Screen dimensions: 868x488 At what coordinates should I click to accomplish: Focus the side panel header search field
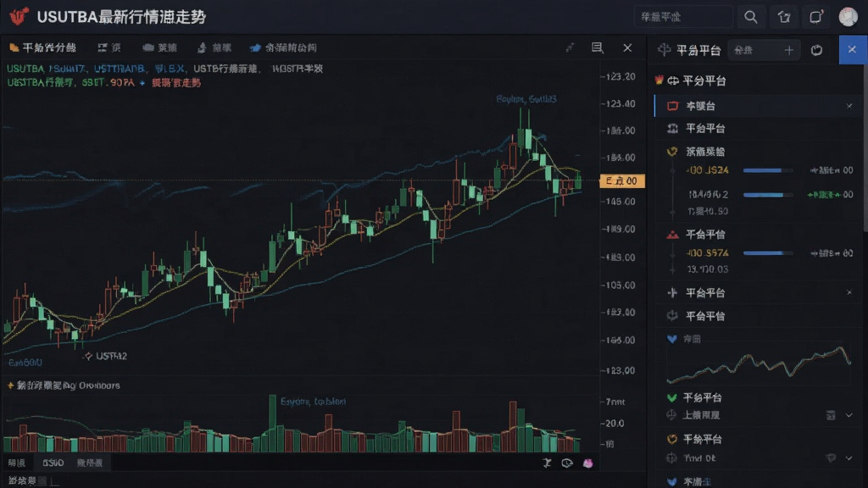coord(755,50)
